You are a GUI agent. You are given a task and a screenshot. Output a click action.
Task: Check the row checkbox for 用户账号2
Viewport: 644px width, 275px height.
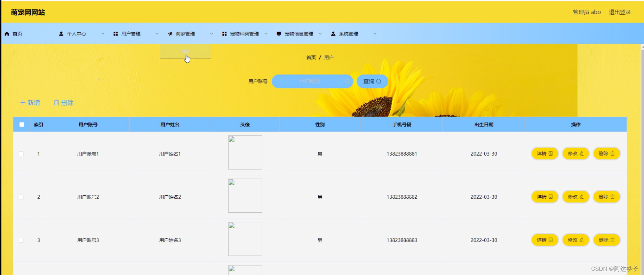21,197
